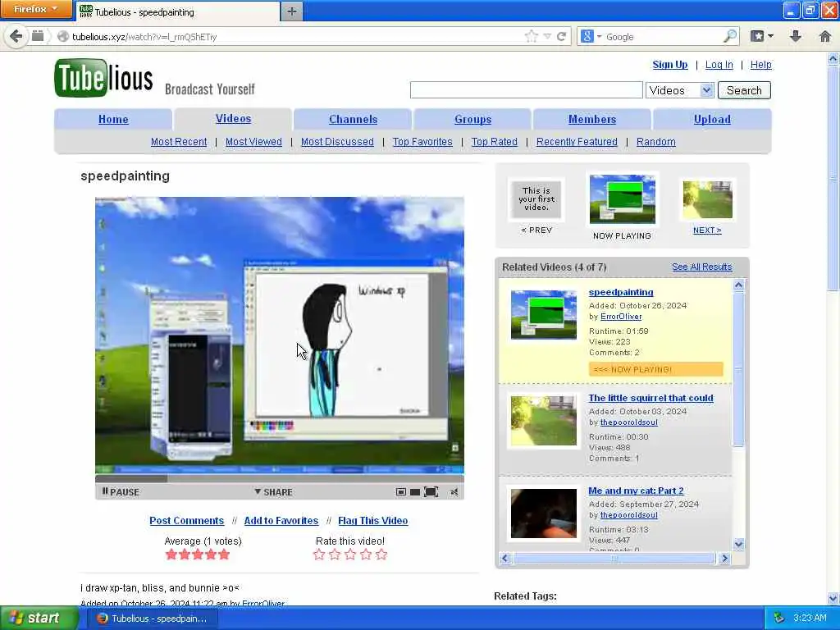Click the system tray network icon

pyautogui.click(x=779, y=619)
